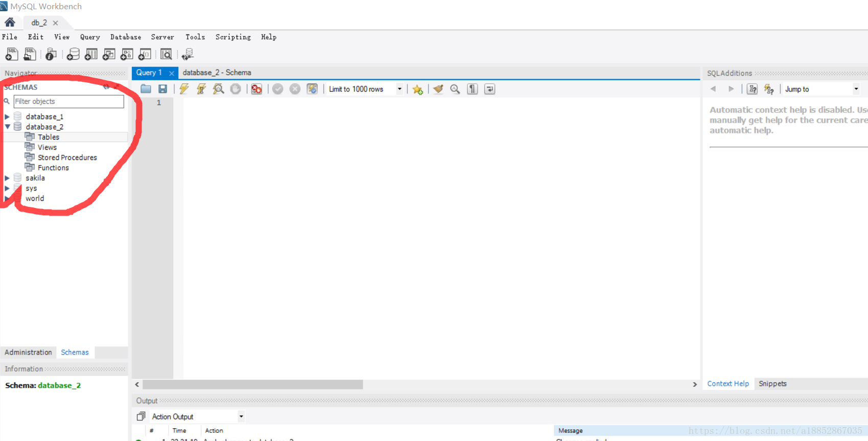Screen dimensions: 868x441
Task: Go to the home screen tab
Action: [10, 22]
